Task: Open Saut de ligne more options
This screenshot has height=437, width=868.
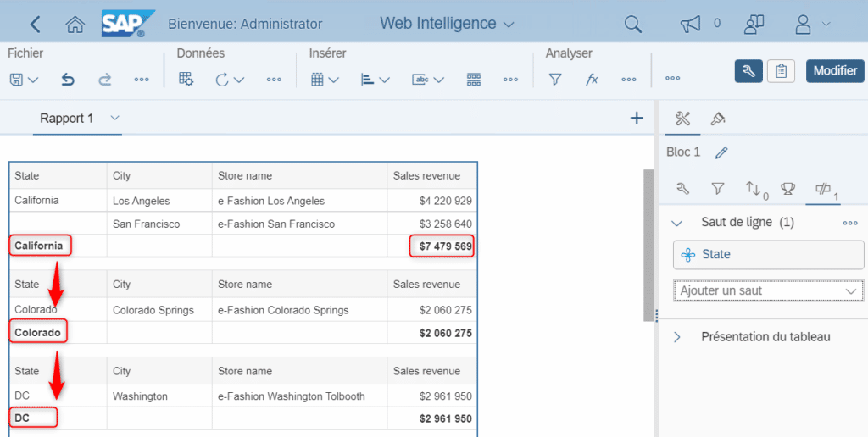Action: point(850,223)
